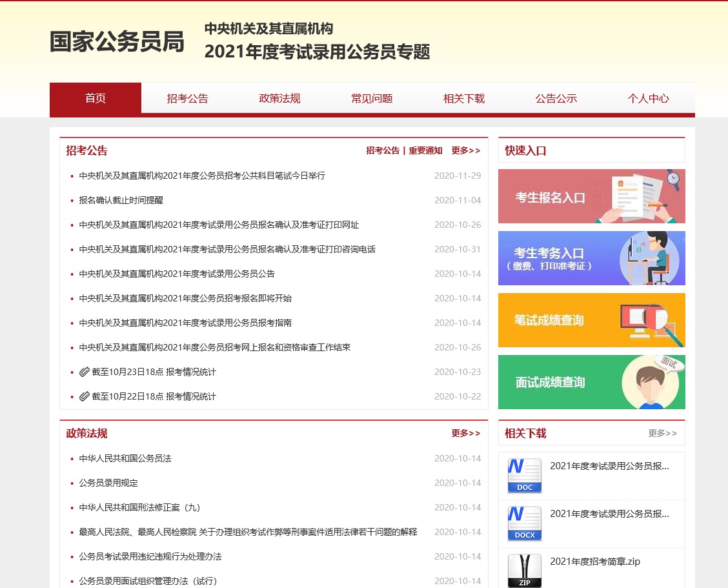Viewport: 728px width, 588px height.
Task: Open the 面试成绩查询 banner
Action: coord(591,382)
